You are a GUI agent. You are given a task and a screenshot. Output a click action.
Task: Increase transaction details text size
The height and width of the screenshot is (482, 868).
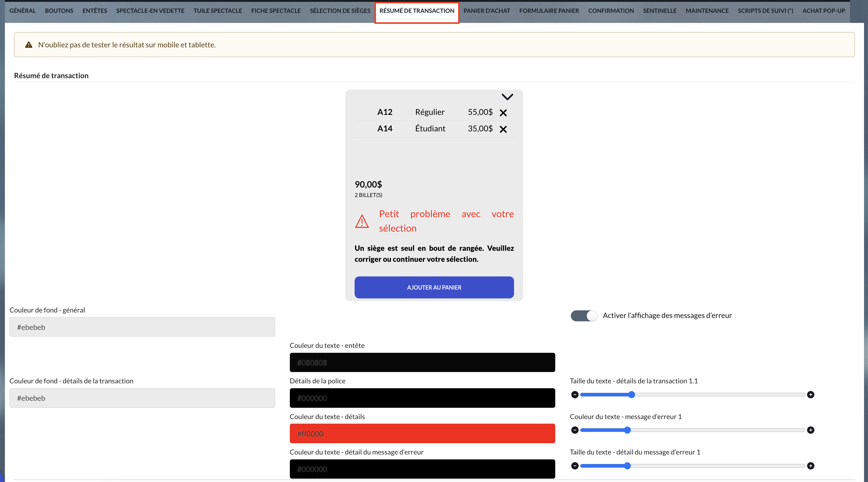811,395
